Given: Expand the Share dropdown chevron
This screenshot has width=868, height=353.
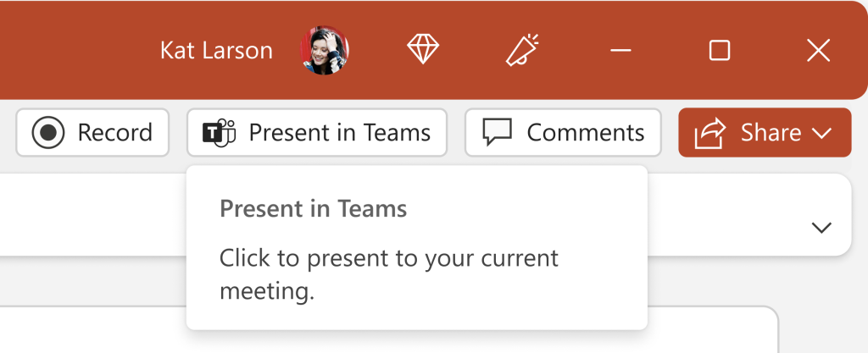Looking at the screenshot, I should (821, 133).
